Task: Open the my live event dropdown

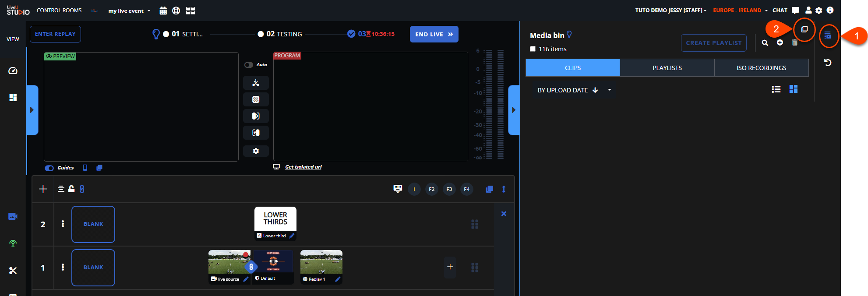Action: 129,11
